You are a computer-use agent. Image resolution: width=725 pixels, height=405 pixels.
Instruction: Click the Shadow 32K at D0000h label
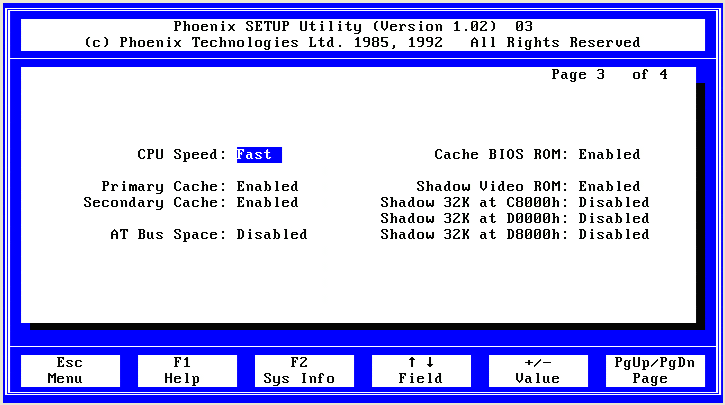click(x=474, y=218)
